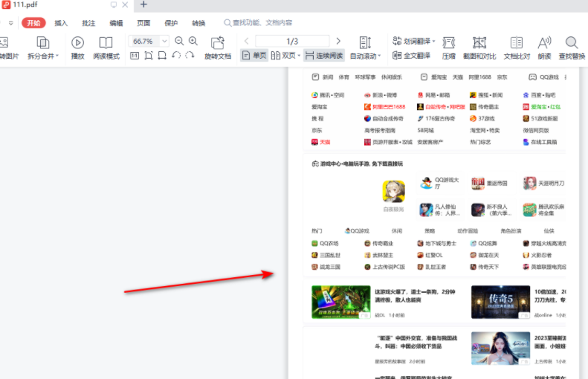Select the 开始 tab

tap(33, 23)
